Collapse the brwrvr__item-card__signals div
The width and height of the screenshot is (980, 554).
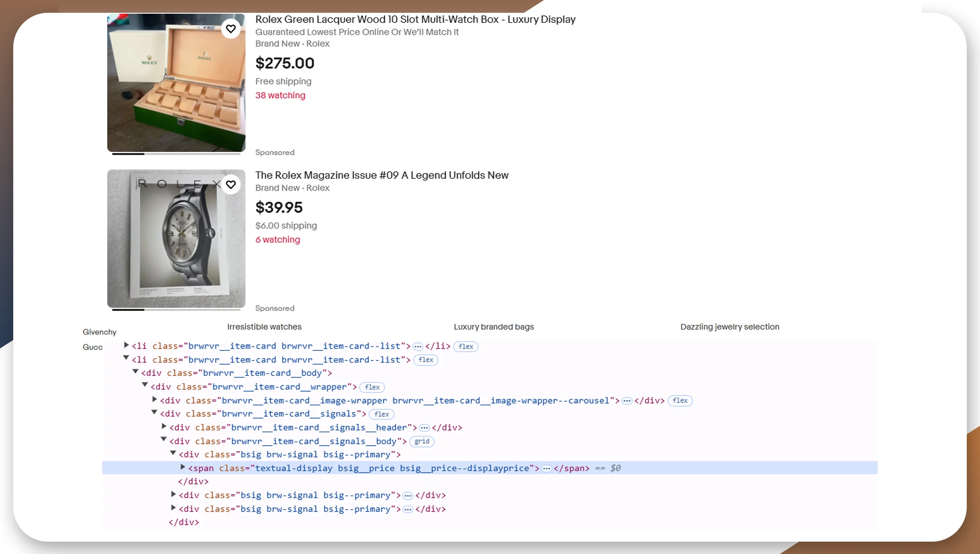point(154,413)
